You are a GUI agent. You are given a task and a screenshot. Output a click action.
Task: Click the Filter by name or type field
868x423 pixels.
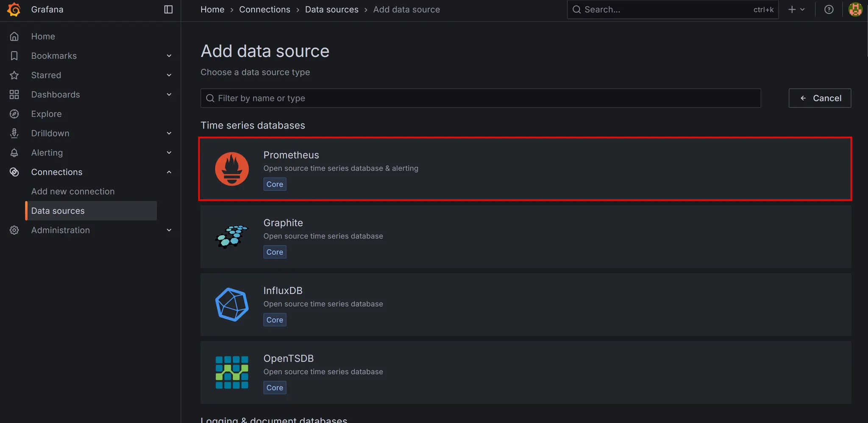[x=480, y=98]
